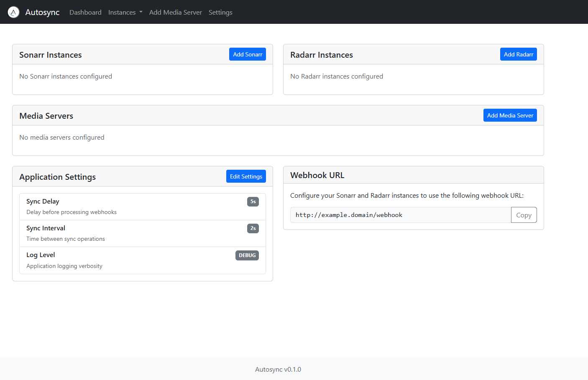Click the 2s Sync Interval badge
Image resolution: width=588 pixels, height=380 pixels.
click(253, 228)
